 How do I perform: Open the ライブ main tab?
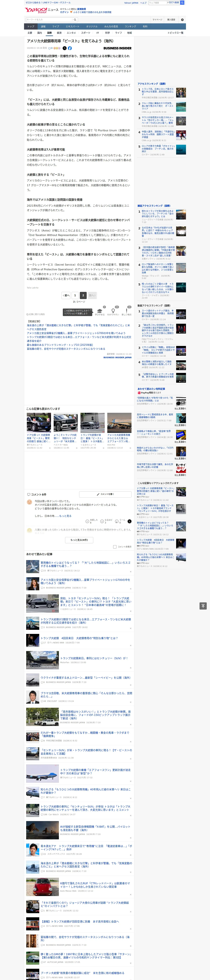point(56,27)
